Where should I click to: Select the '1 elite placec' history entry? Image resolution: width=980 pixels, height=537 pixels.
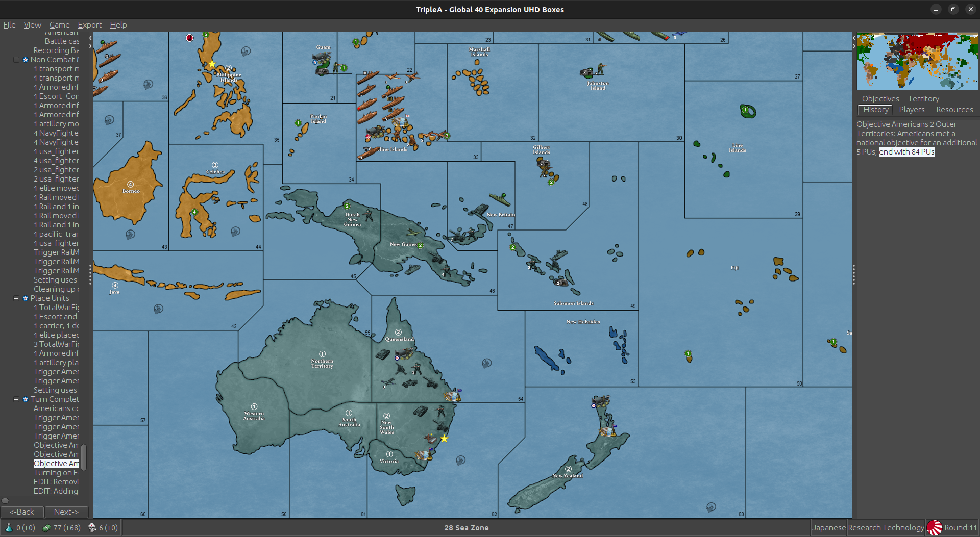[56, 335]
